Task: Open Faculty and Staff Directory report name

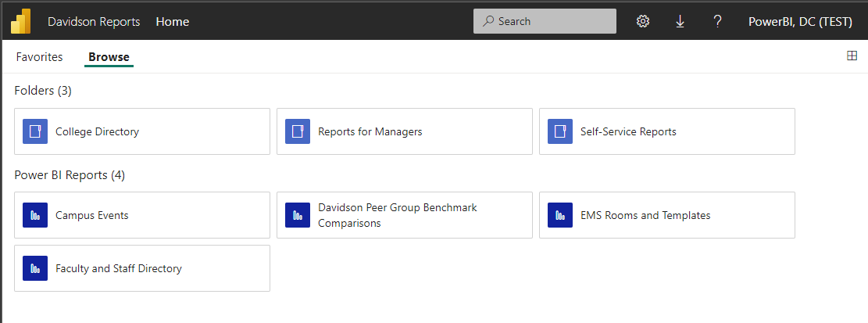Action: point(119,269)
